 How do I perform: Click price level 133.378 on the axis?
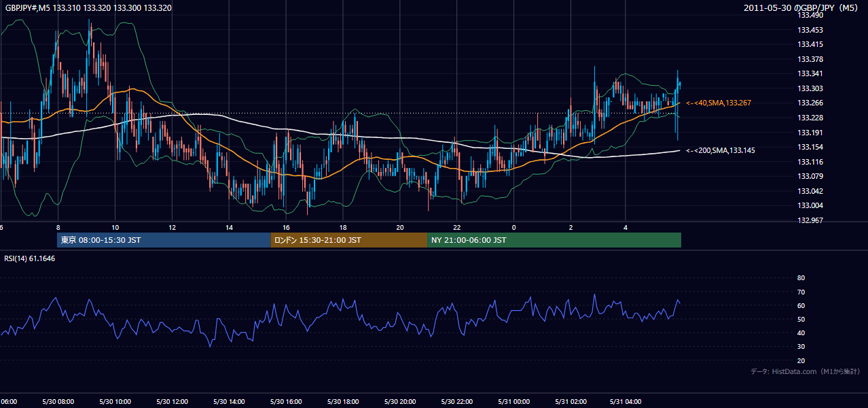810,59
